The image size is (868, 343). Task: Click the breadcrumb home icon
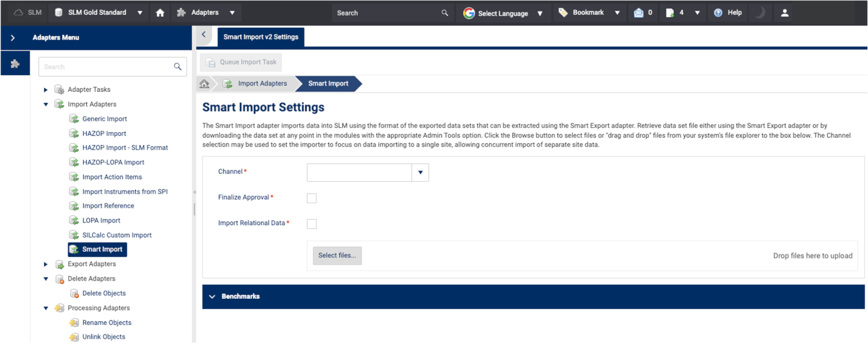[204, 84]
